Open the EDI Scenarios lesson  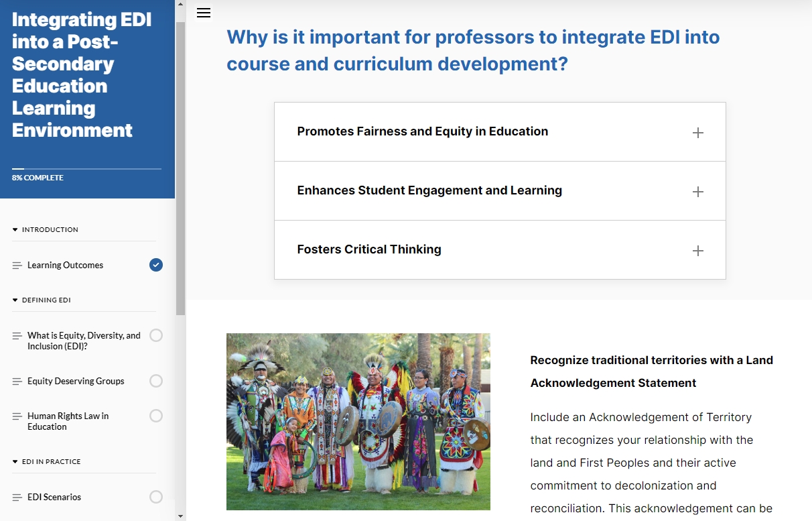tap(54, 497)
